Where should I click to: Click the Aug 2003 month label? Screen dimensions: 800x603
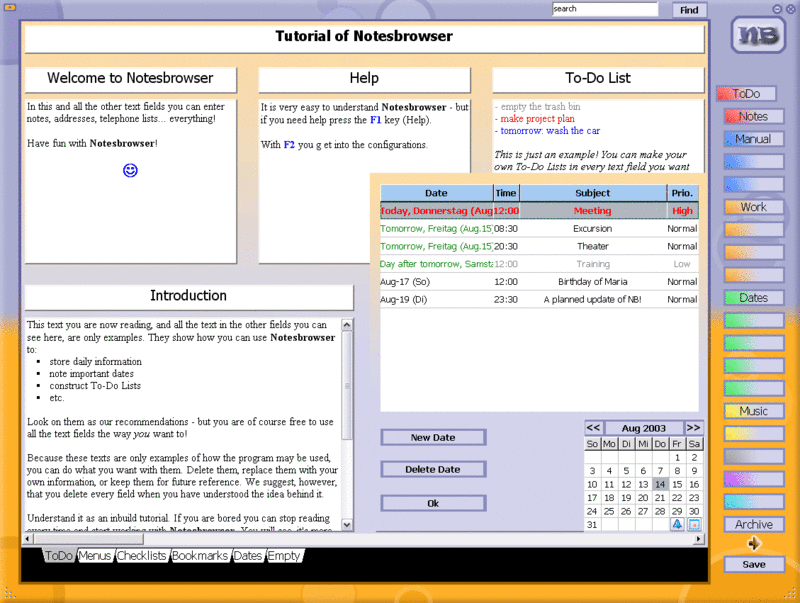click(x=643, y=428)
